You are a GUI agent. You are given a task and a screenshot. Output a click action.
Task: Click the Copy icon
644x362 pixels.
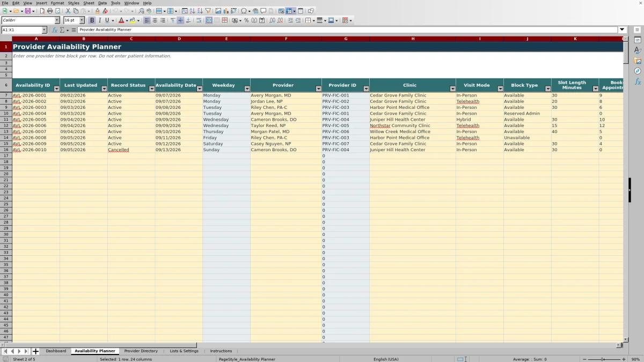[76, 11]
